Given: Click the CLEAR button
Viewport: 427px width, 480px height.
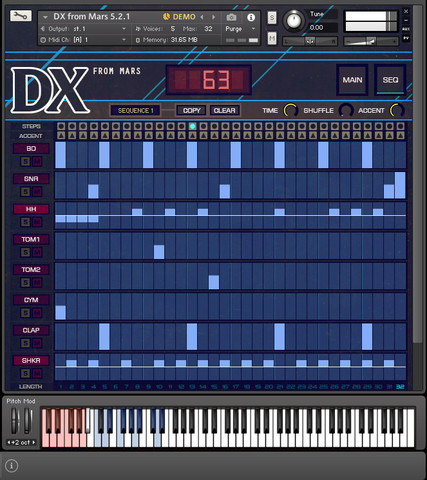Looking at the screenshot, I should (x=224, y=110).
